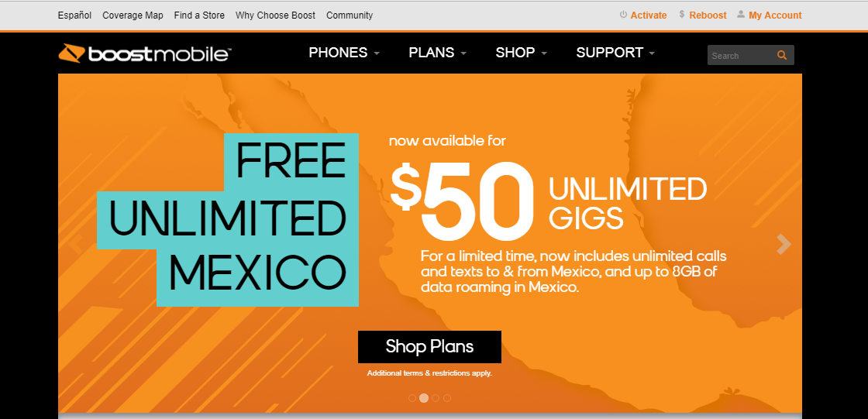This screenshot has height=419, width=868.
Task: Click the power icon beside Activate
Action: point(623,15)
